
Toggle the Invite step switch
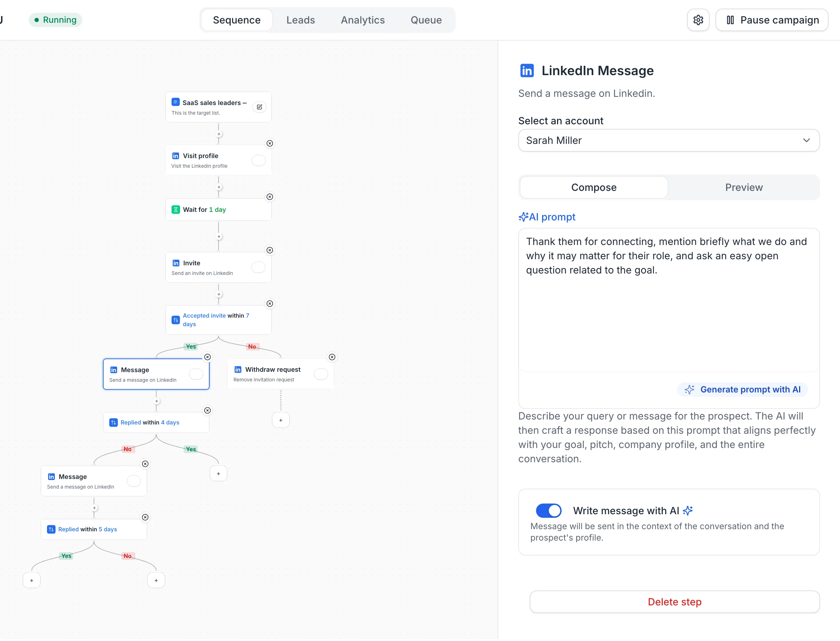[258, 267]
